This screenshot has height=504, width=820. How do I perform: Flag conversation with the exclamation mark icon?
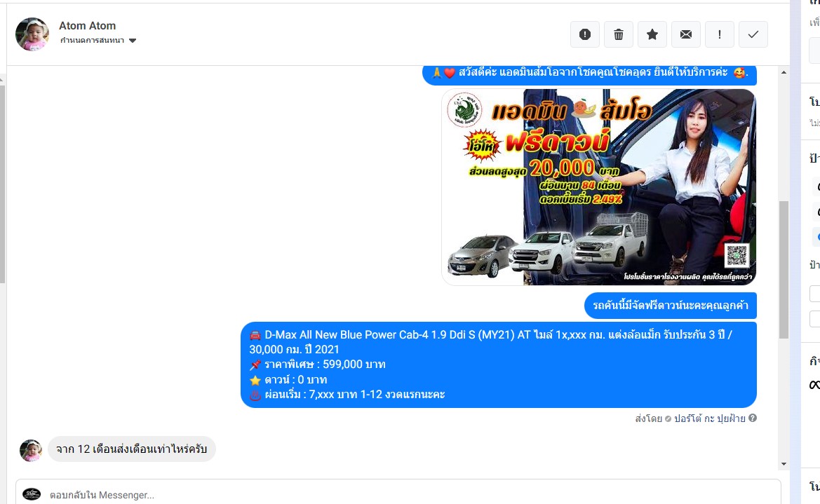tap(720, 34)
